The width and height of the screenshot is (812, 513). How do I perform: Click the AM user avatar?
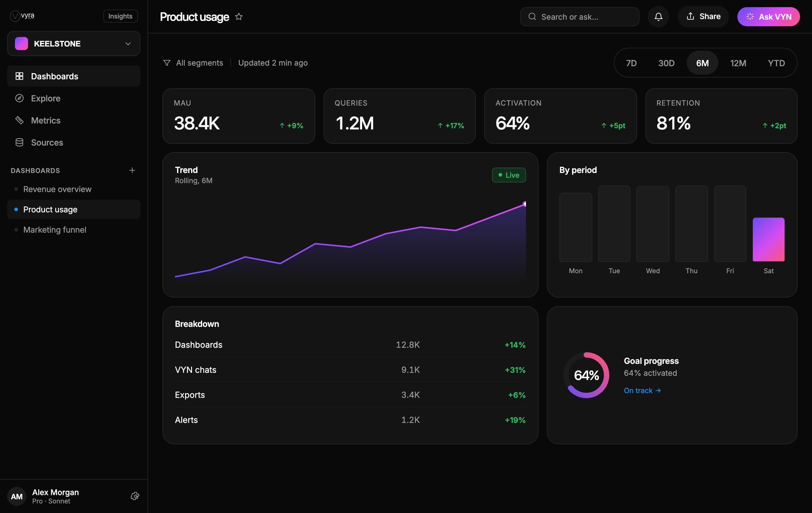point(16,496)
